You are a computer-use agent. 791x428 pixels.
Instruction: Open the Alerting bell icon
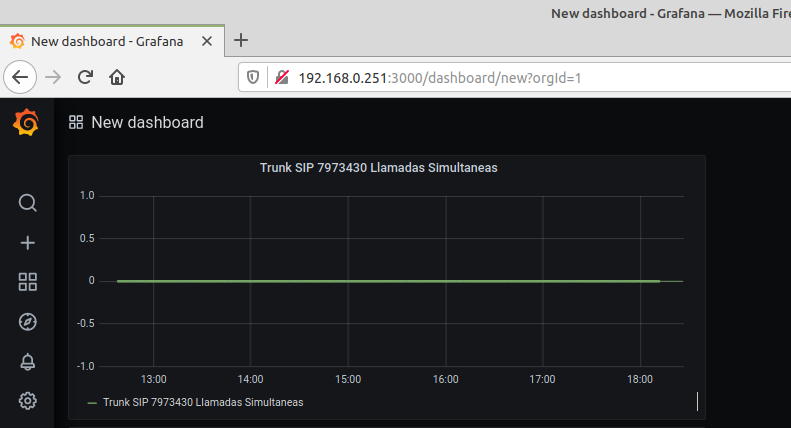click(28, 361)
